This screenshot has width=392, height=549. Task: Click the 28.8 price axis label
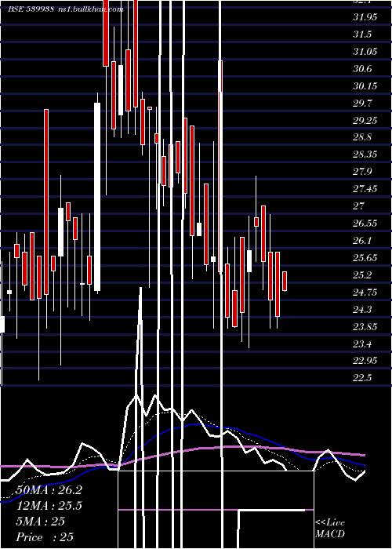coord(362,137)
